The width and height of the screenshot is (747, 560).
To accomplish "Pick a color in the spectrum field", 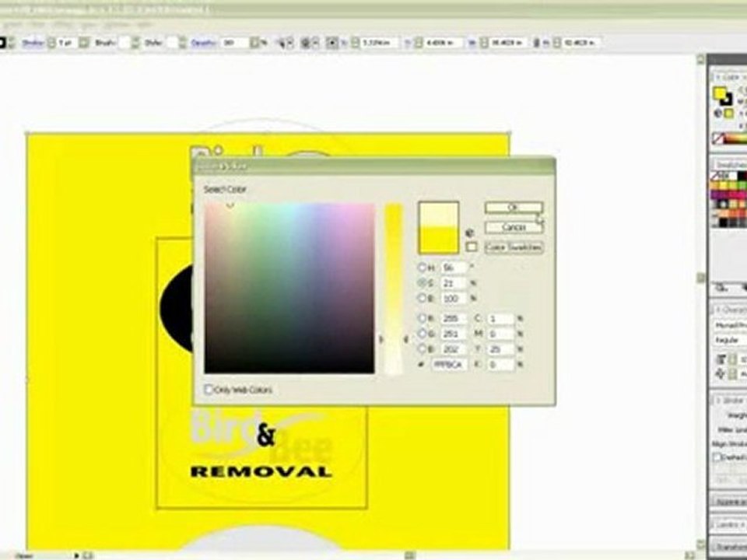I will [x=289, y=288].
